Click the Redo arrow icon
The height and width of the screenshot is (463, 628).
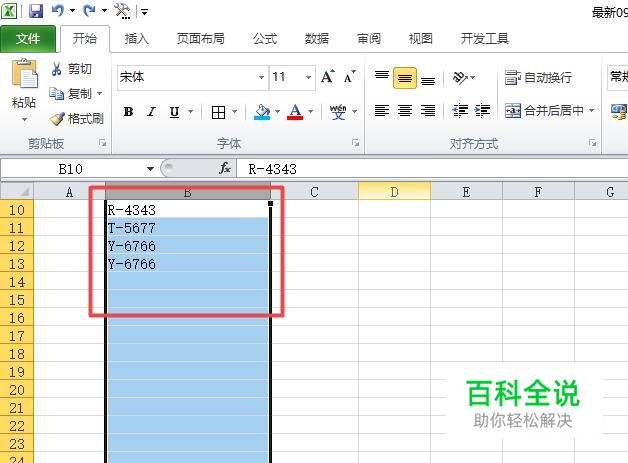coord(89,11)
